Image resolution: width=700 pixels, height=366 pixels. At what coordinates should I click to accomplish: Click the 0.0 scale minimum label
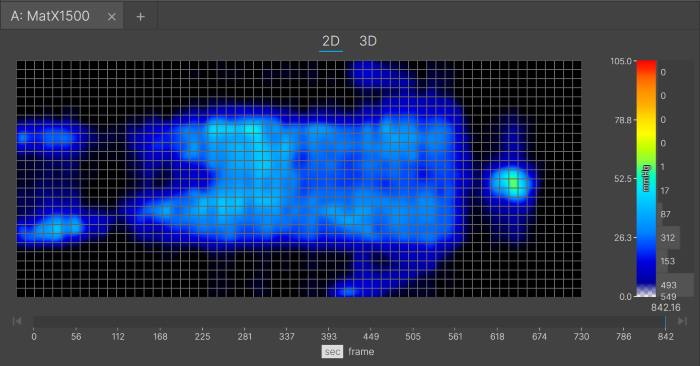(x=625, y=296)
